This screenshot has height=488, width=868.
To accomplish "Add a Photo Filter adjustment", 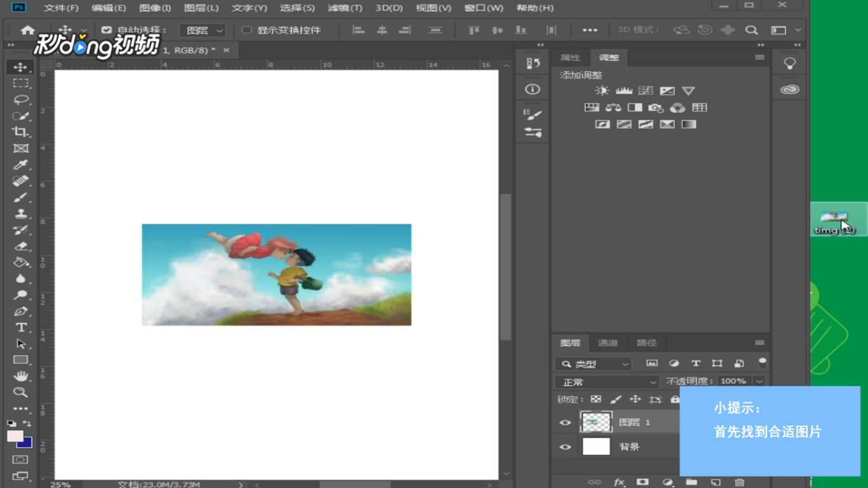I will [x=656, y=107].
